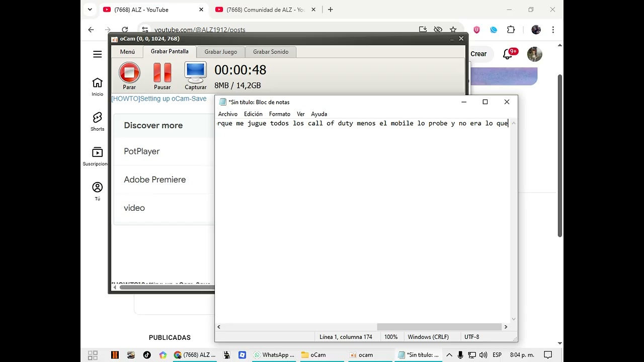Open the Chrome Extensions puzzle icon
644x362 pixels.
(x=511, y=30)
